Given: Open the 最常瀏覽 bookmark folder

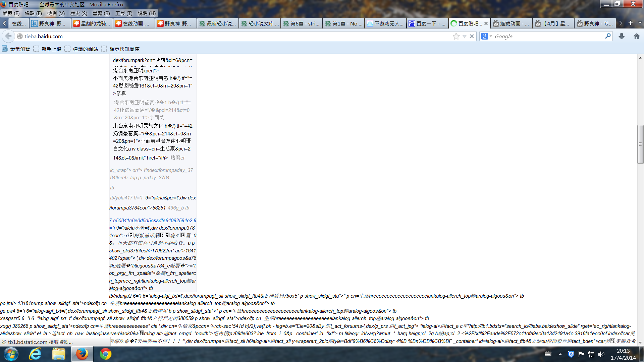Looking at the screenshot, I should coord(16,49).
